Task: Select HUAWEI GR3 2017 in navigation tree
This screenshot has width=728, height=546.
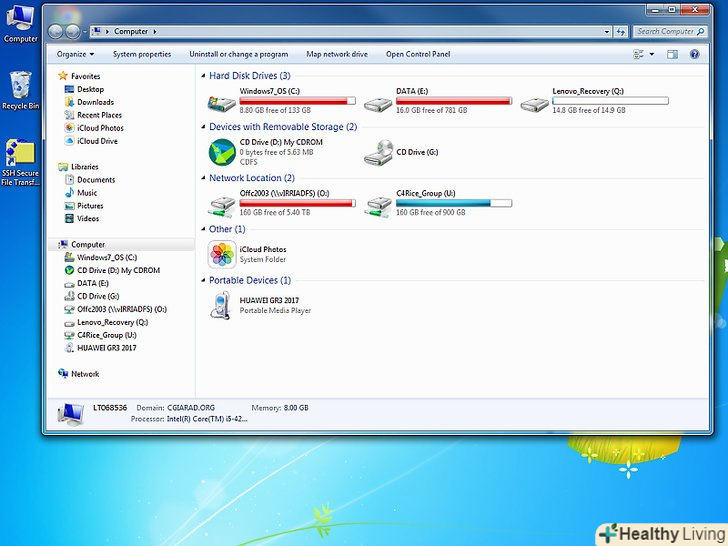Action: [x=106, y=348]
